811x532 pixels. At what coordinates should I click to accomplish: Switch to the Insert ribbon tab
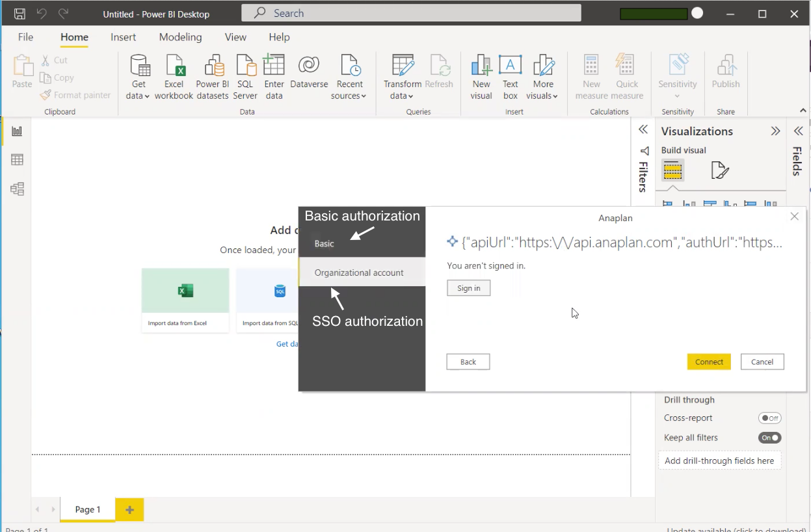pyautogui.click(x=123, y=37)
